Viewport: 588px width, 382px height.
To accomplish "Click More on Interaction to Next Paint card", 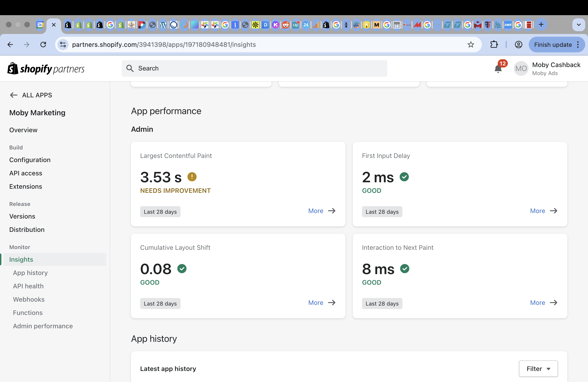I will pyautogui.click(x=543, y=303).
